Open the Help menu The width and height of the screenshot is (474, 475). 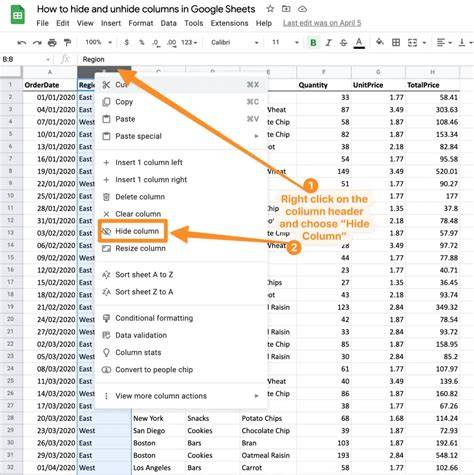click(x=264, y=23)
